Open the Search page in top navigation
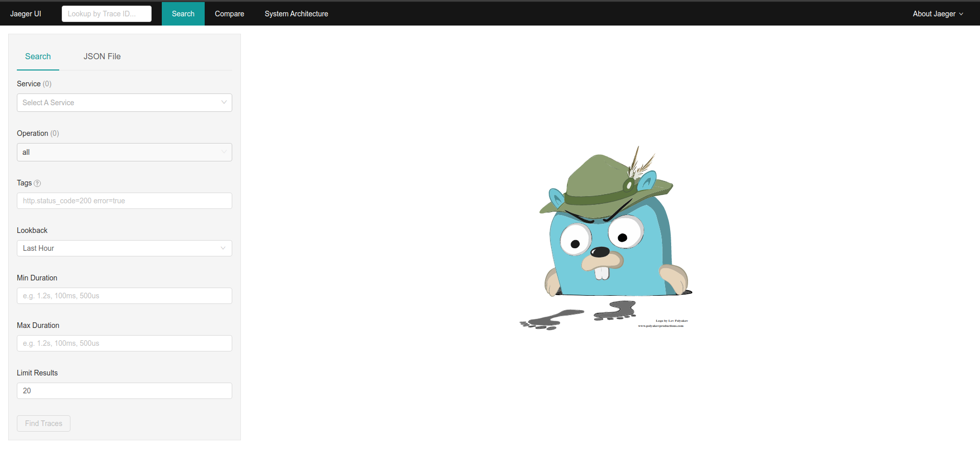The image size is (980, 472). [x=183, y=14]
